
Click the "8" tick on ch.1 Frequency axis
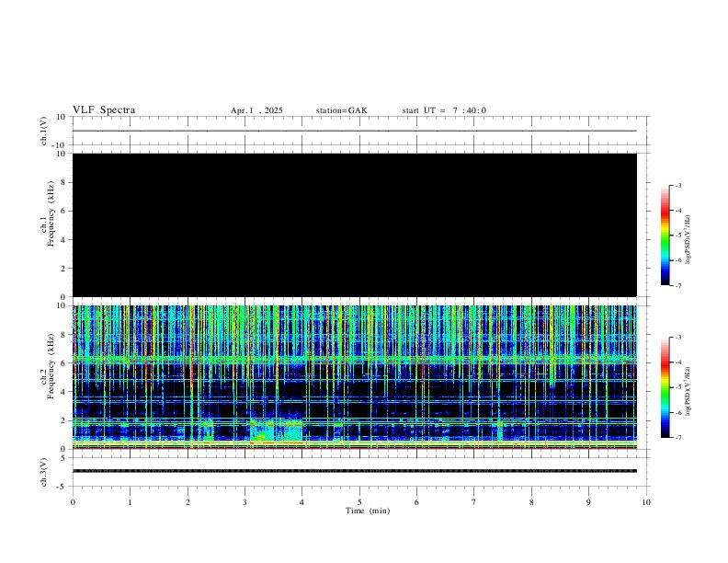pyautogui.click(x=64, y=182)
